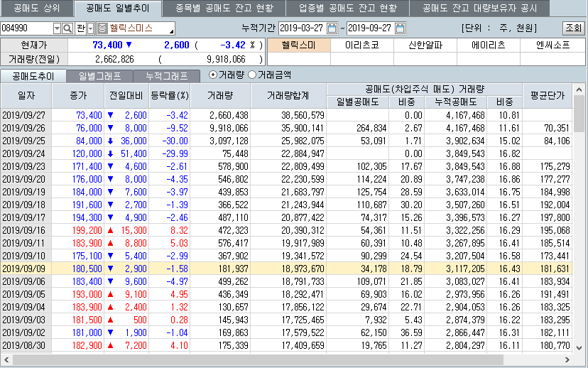The image size is (588, 368).
Task: Click the 이리츠코 recent stock button
Action: click(362, 45)
